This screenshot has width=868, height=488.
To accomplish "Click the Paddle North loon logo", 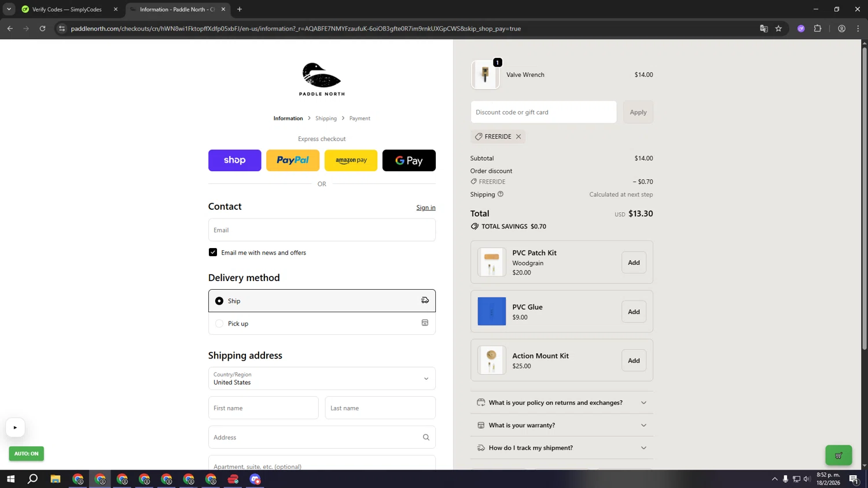I will click(322, 79).
